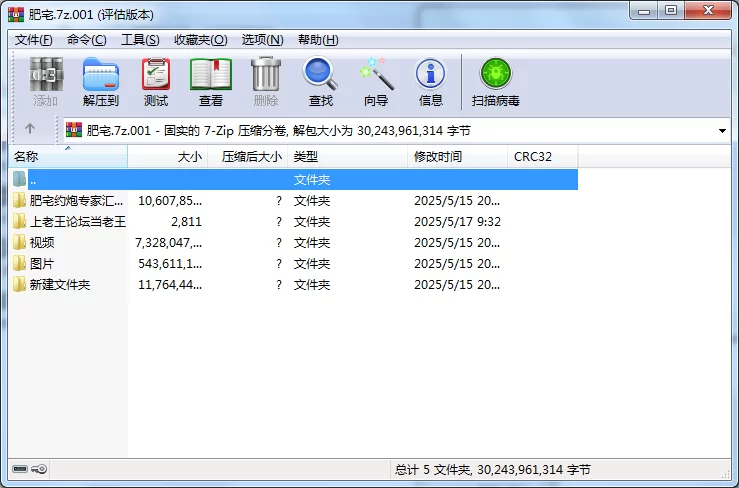The image size is (739, 488).
Task: Click the WinRAR icon in title bar
Action: pyautogui.click(x=16, y=15)
